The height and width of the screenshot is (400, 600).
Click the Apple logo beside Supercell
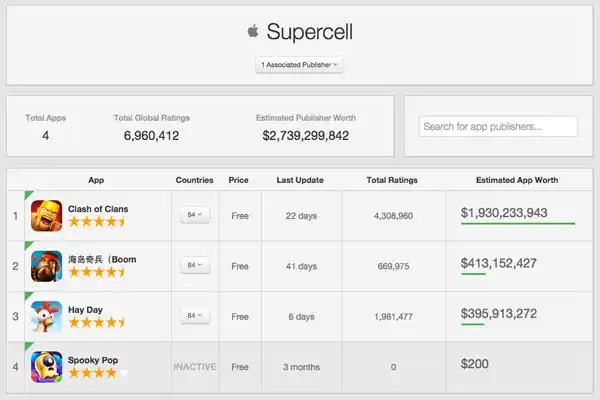(x=253, y=31)
